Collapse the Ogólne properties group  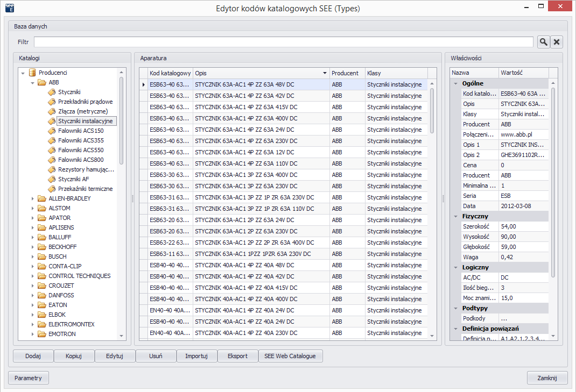point(456,84)
